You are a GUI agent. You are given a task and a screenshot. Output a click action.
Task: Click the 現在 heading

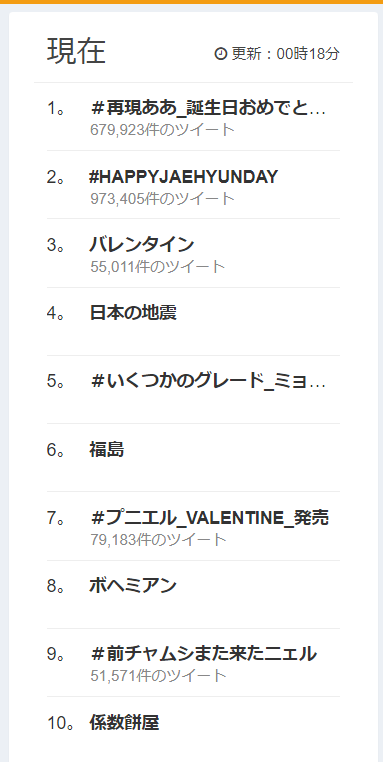(x=76, y=51)
